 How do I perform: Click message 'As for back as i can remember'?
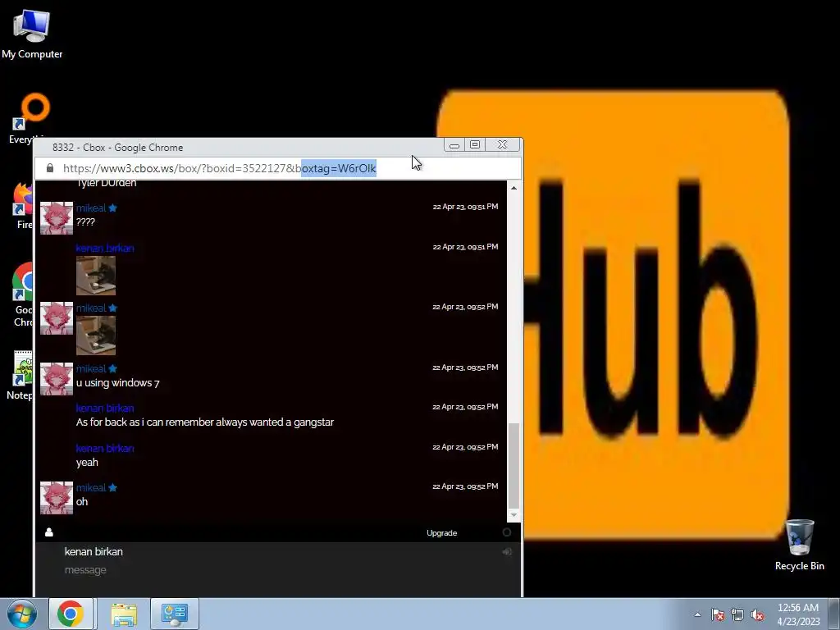tap(204, 422)
